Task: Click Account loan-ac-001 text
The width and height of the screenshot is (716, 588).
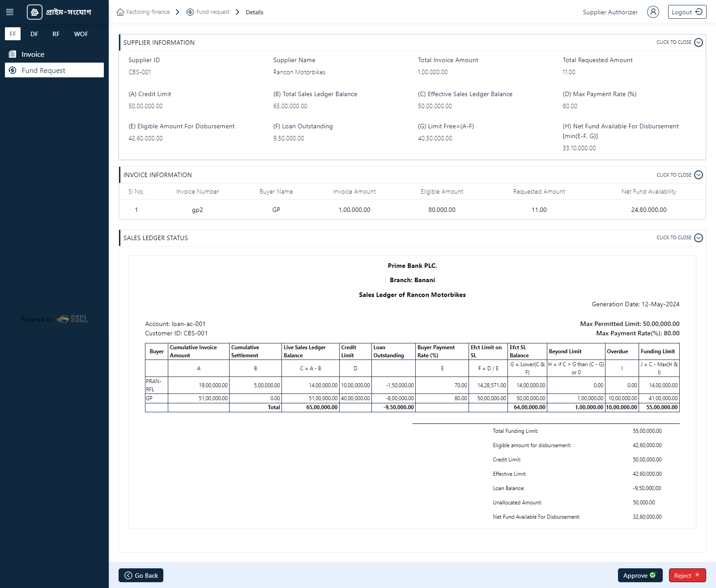Action: point(175,324)
